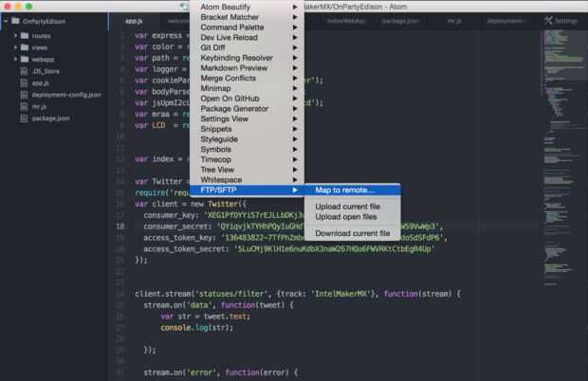Switch to the mr.js editor tab
This screenshot has height=381, width=588.
pyautogui.click(x=454, y=22)
